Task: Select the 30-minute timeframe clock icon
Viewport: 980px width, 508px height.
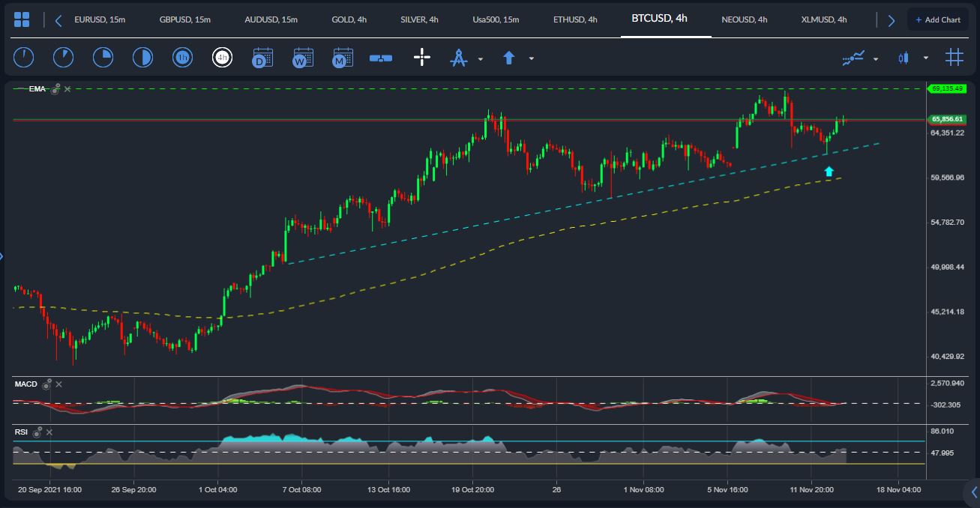Action: click(142, 56)
